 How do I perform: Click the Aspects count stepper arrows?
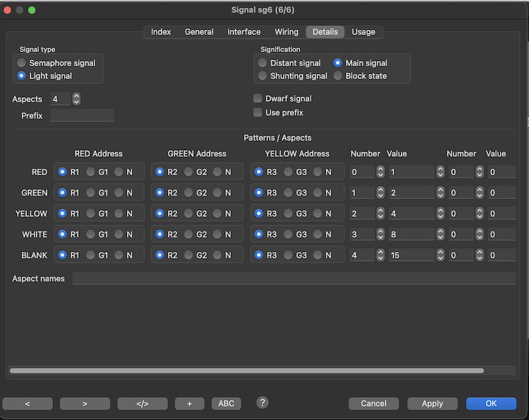76,99
